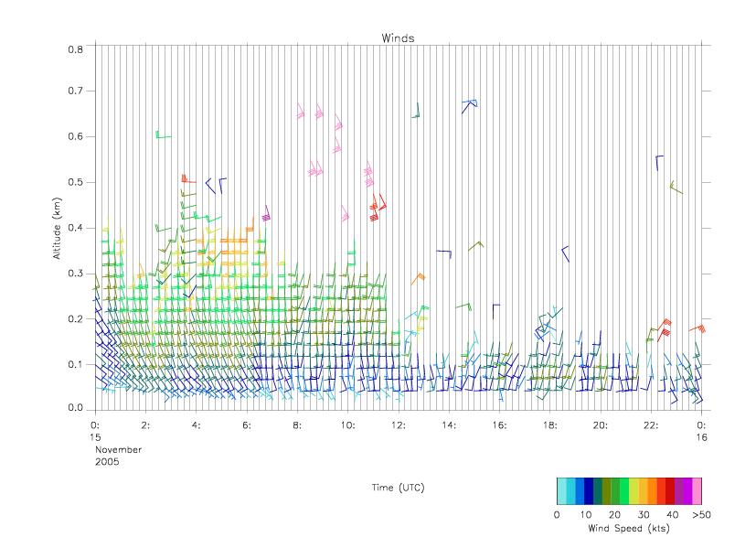Click the "14:" time tick label
Screen dimensions: 756x559
[449, 425]
